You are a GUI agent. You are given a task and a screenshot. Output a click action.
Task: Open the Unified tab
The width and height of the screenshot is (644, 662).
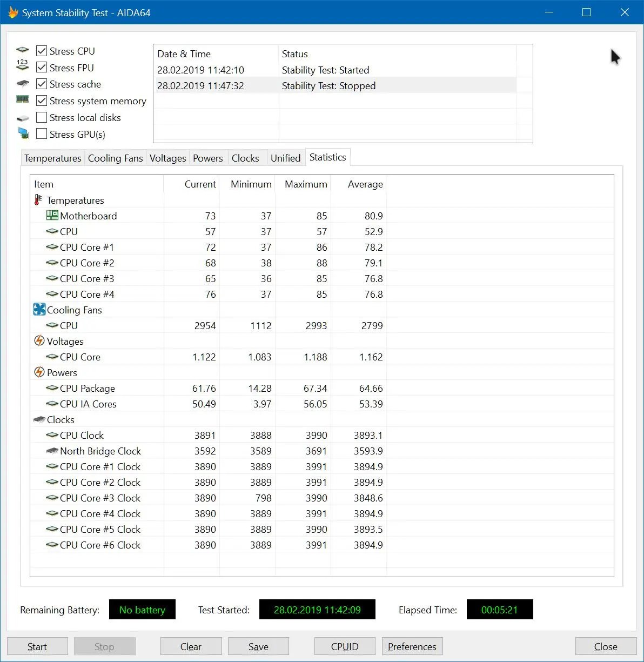[x=285, y=158]
